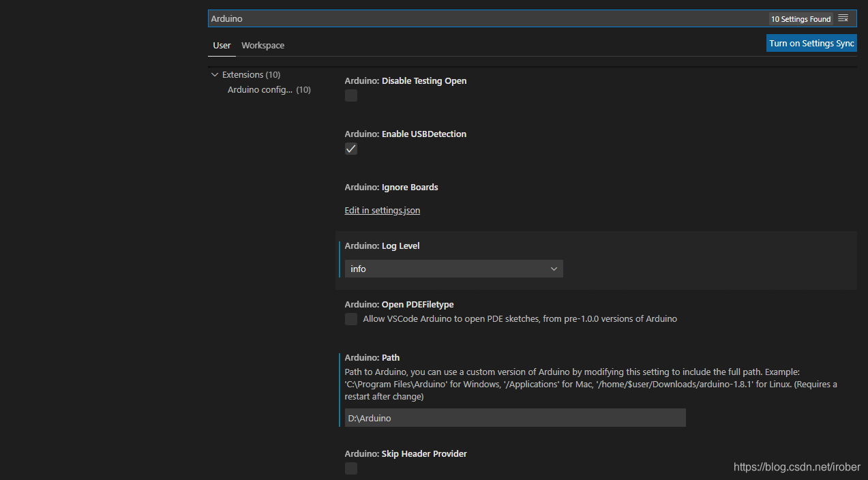The height and width of the screenshot is (480, 868).
Task: Click the Arduino: Skip Header Provider title
Action: (x=406, y=453)
